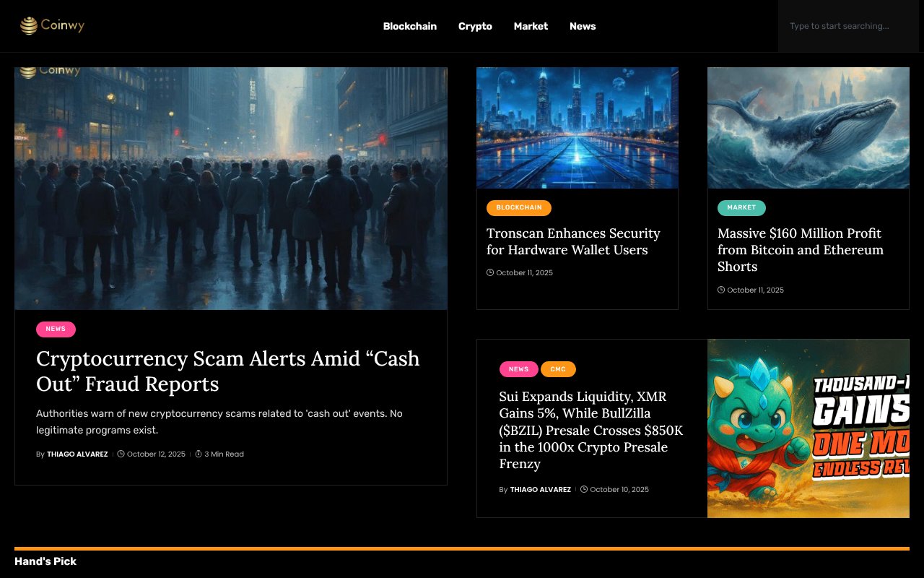Image resolution: width=924 pixels, height=578 pixels.
Task: Click the teal MARKET category badge
Action: coord(741,207)
